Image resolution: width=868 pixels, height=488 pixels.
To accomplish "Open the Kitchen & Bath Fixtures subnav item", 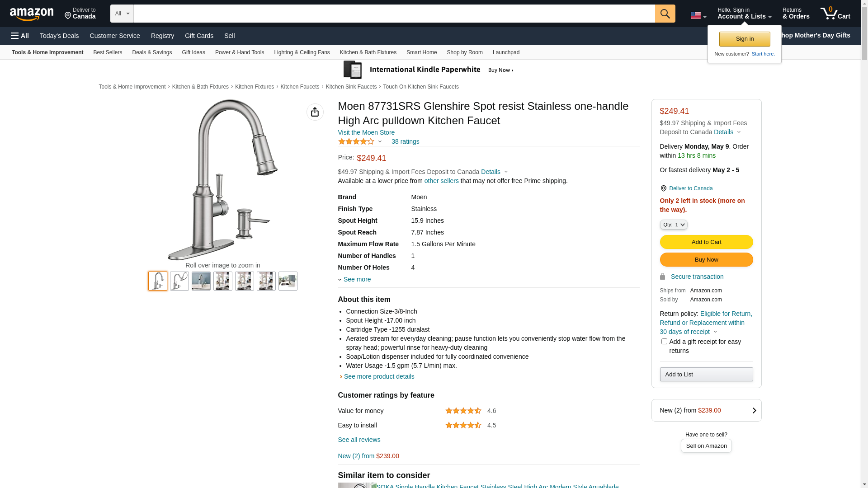I will (368, 52).
